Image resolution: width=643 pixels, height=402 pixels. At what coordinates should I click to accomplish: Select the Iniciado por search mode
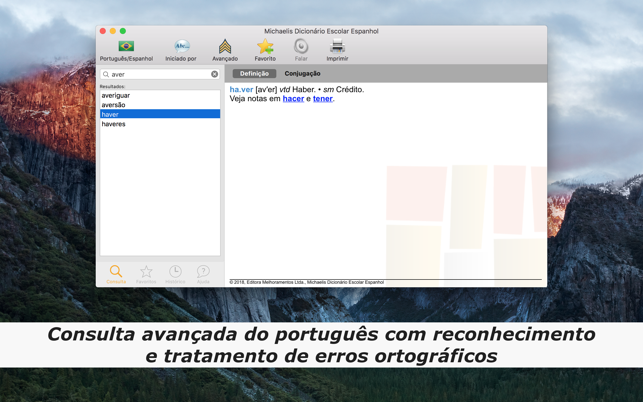pos(181,46)
